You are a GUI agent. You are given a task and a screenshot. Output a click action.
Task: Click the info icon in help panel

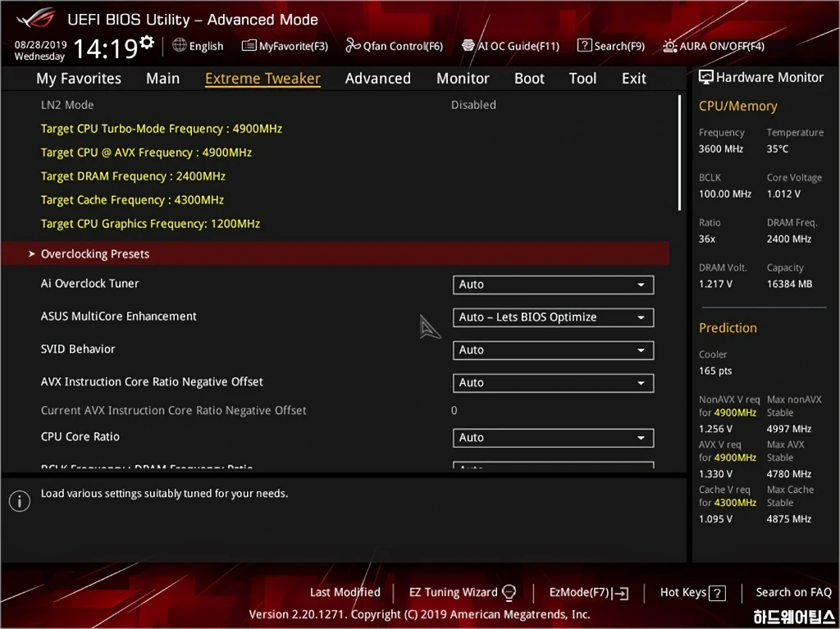(x=20, y=502)
